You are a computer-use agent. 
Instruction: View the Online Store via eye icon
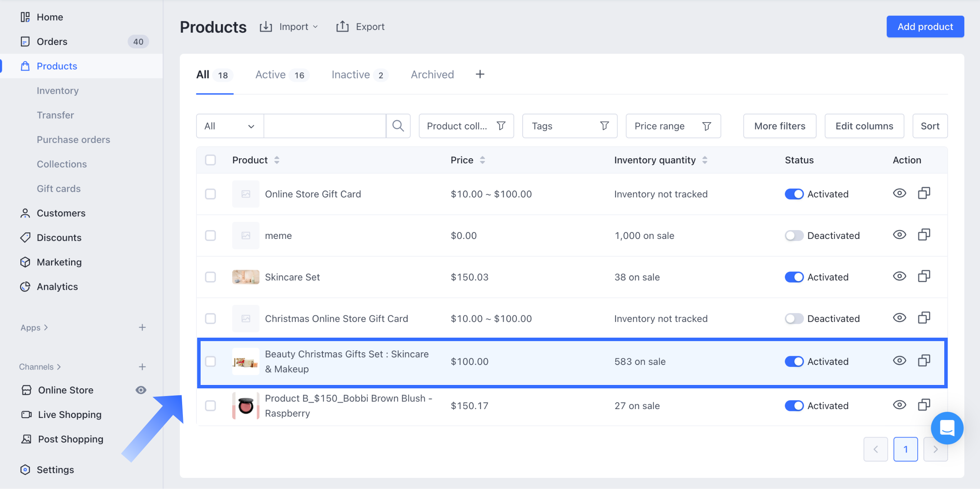(x=141, y=390)
